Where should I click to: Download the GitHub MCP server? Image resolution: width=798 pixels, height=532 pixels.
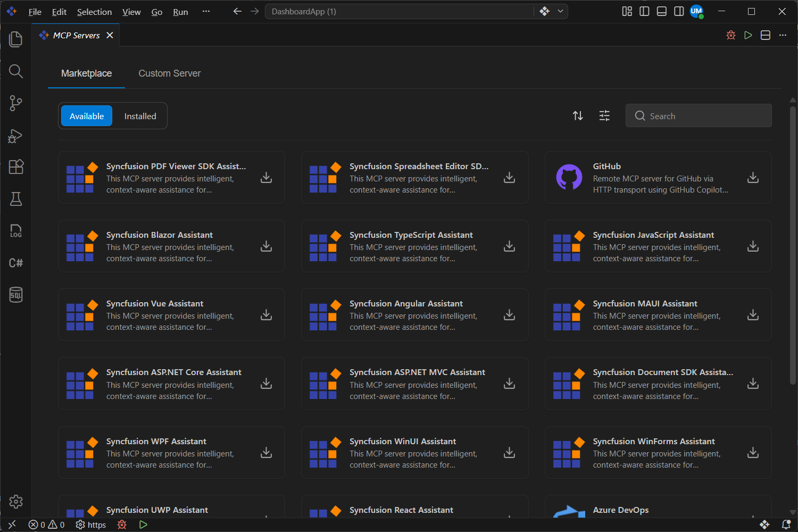click(753, 178)
